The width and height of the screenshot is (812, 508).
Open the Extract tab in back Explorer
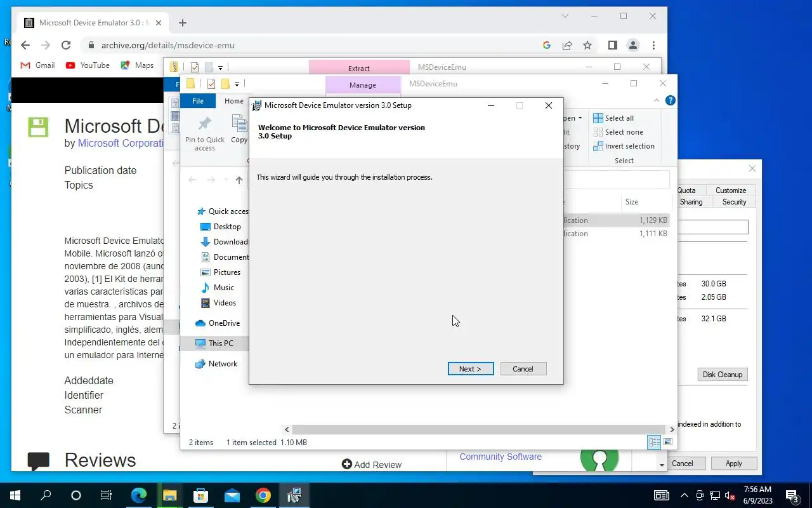point(359,68)
